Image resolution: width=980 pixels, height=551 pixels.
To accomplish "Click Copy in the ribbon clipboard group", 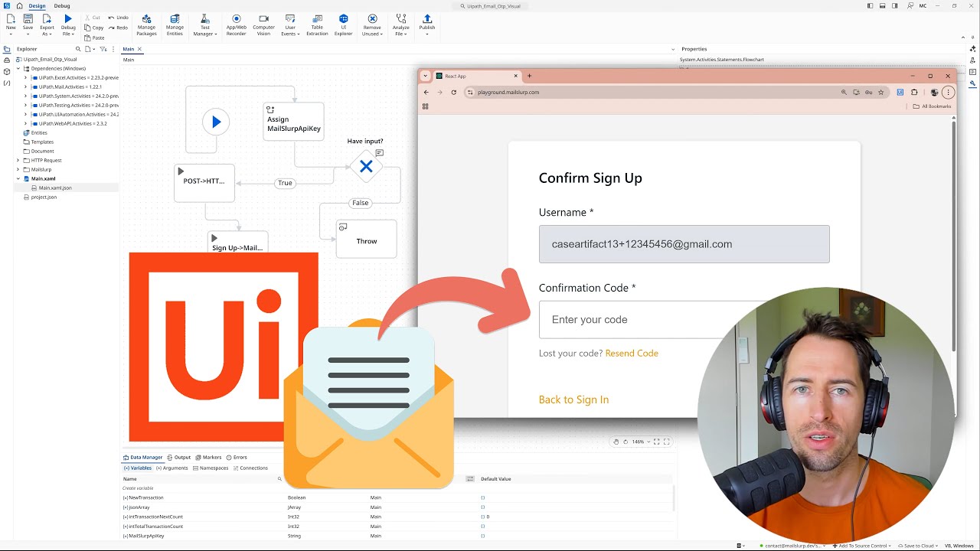I will (93, 28).
